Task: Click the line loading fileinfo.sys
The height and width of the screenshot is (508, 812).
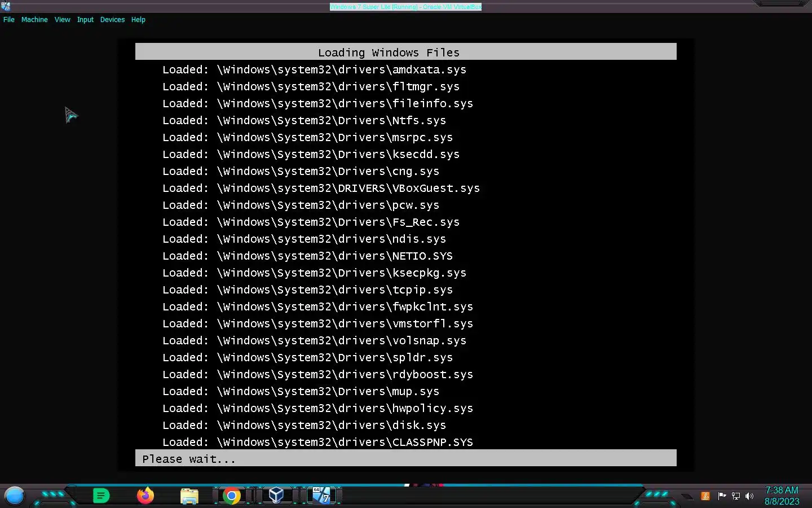Action: tap(317, 103)
